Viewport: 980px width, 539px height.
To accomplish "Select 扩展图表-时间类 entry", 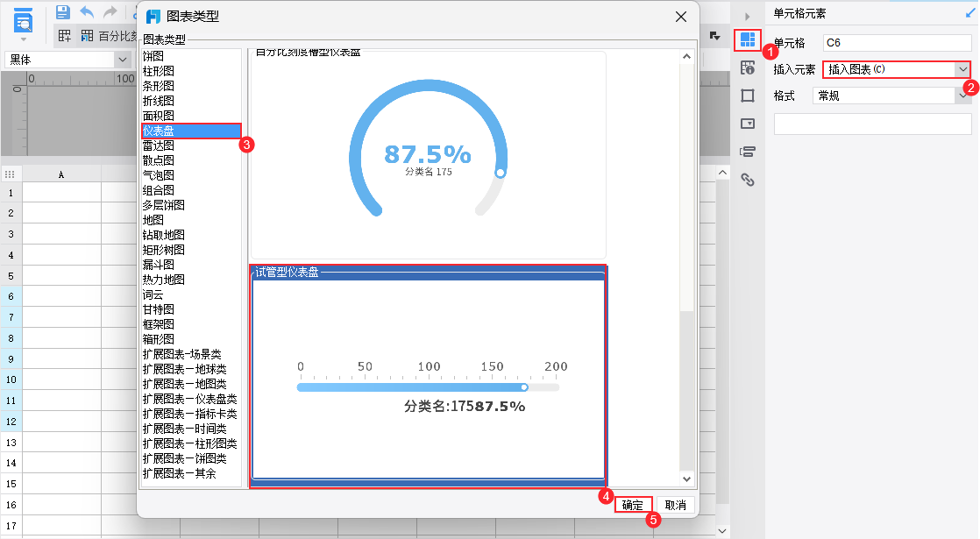I will (184, 429).
